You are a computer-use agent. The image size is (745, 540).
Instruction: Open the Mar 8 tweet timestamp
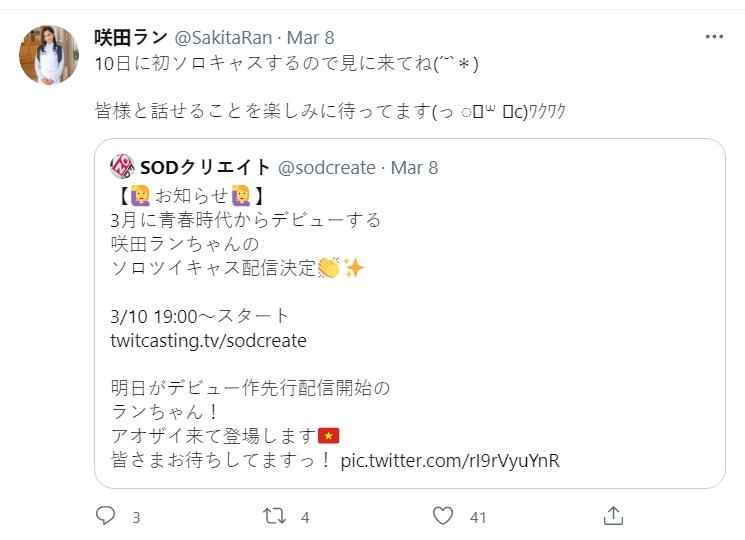(310, 38)
